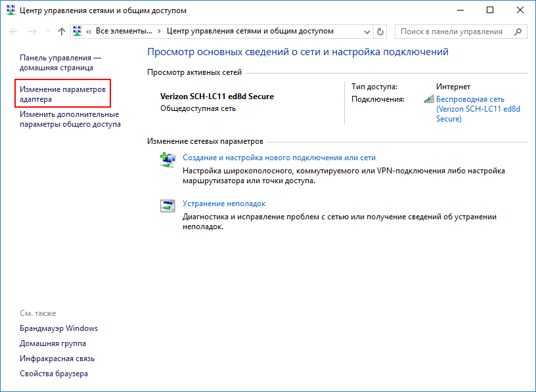Screen dimensions: 536x392
Task: Open "Беспроводная сеть (Verizon SCH-LC11 ed8d Secure)" connection
Action: pos(479,109)
